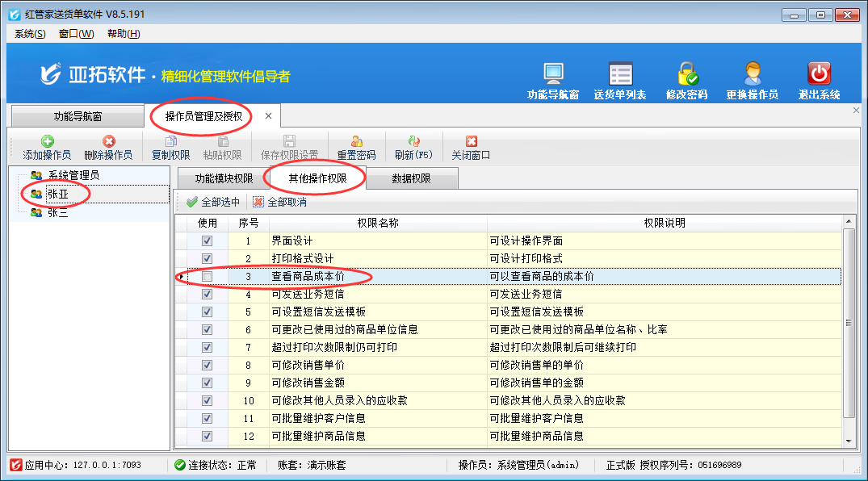Image resolution: width=868 pixels, height=481 pixels.
Task: Select 系统管理员 in the operator tree
Action: point(73,175)
